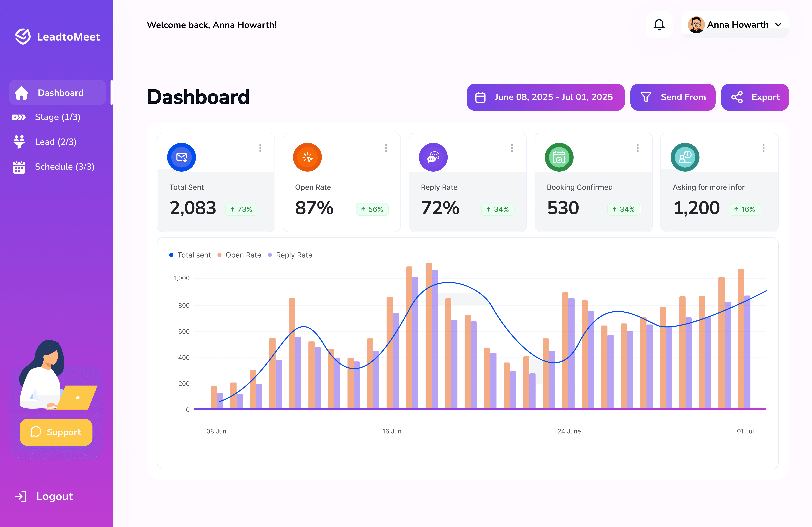Open Lead (2/3) sidebar item
Viewport: 812px width, 527px height.
pos(44,142)
